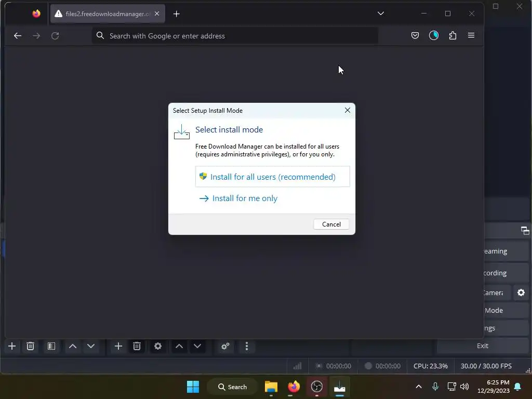This screenshot has height=399, width=532.
Task: Open Windows taskbar Search
Action: coord(233,387)
